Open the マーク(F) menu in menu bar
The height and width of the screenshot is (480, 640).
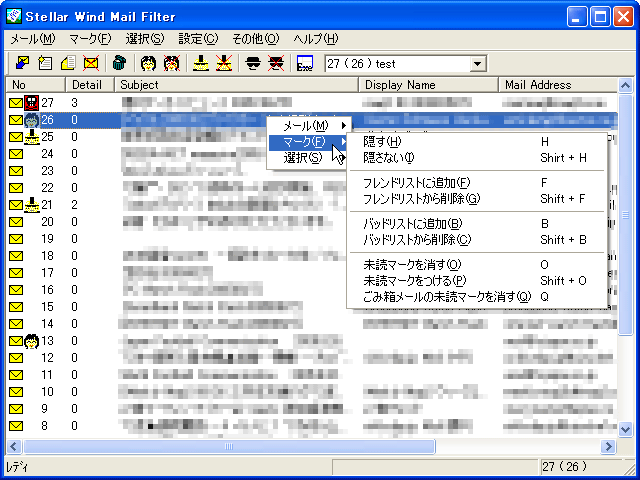pos(90,39)
